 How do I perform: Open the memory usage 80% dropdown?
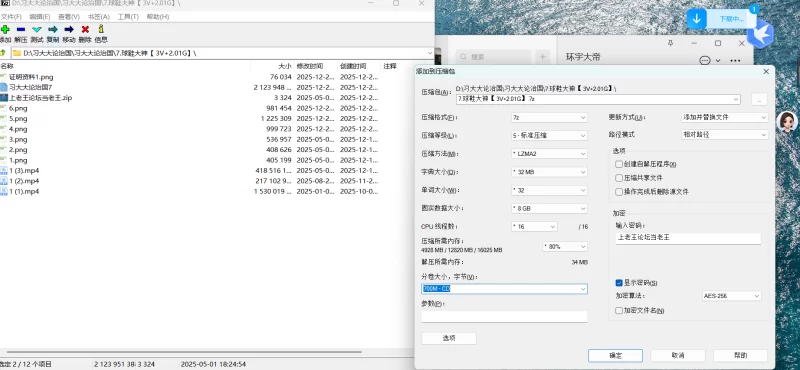point(565,246)
